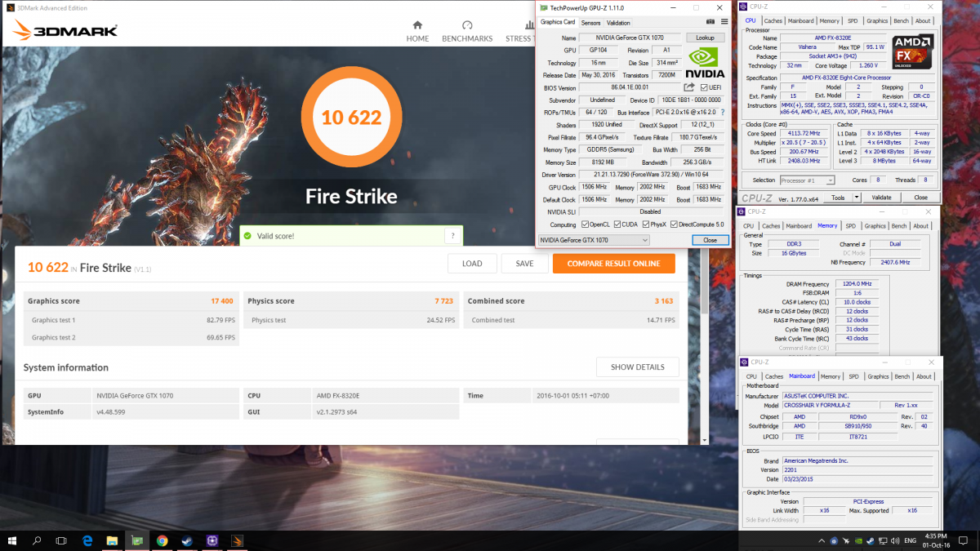980x551 pixels.
Task: Open the 3DMark Home section
Action: [417, 31]
